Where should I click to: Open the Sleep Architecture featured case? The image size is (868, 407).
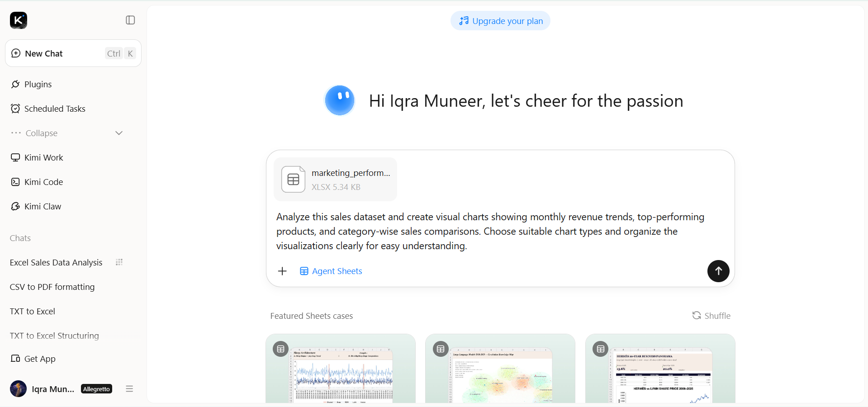point(341,369)
